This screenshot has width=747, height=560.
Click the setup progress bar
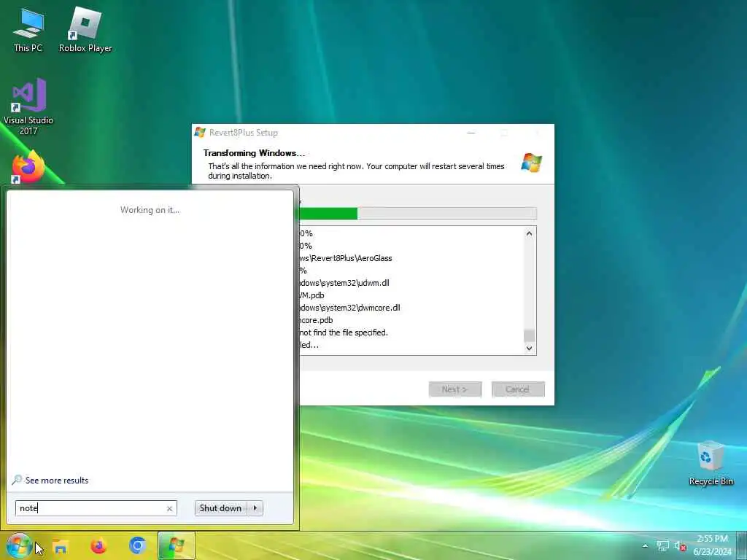417,214
